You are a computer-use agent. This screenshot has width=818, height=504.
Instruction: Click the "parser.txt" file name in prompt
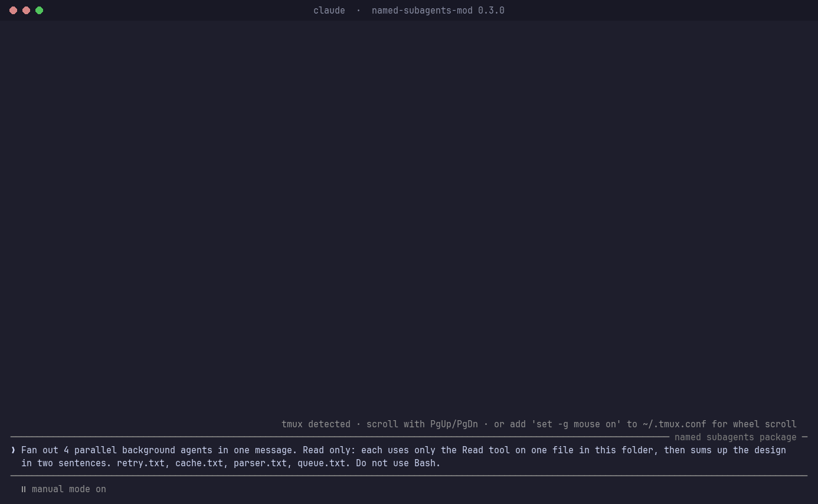pos(260,463)
